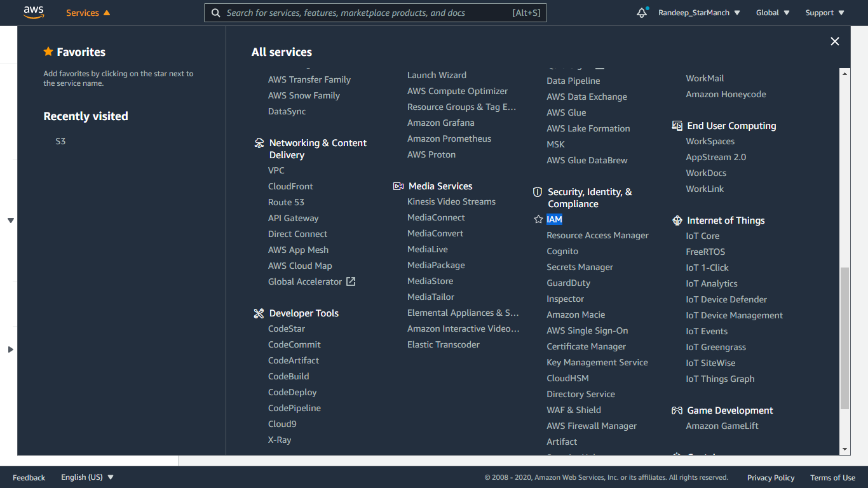Viewport: 868px width, 488px height.
Task: Open AWS Lake Formation
Action: pos(588,128)
